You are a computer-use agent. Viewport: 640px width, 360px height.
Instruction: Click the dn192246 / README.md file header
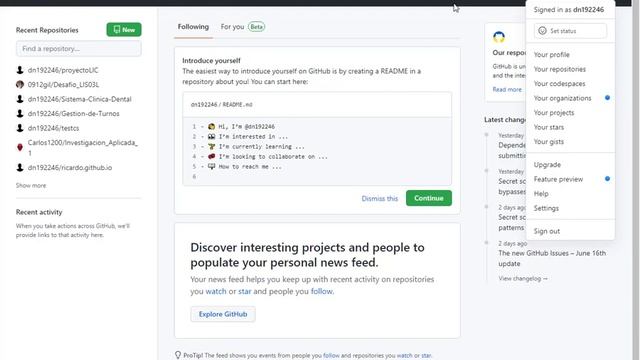[x=222, y=104]
